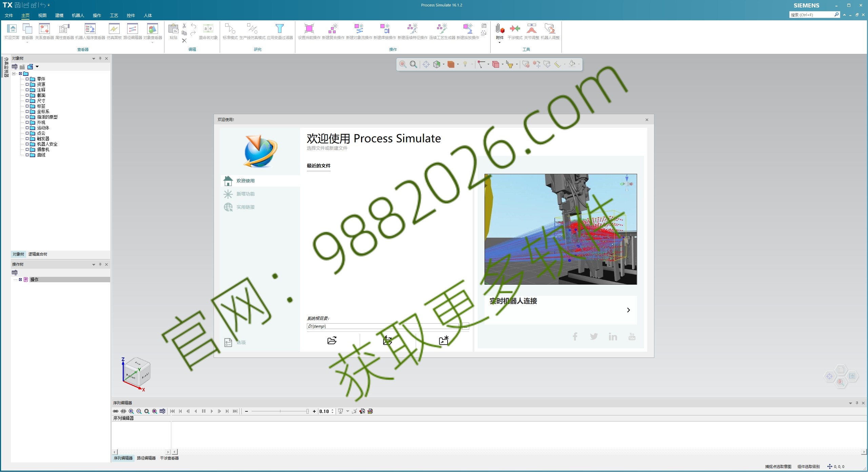
Task: Click the 重命名对象 rename icon
Action: (208, 29)
